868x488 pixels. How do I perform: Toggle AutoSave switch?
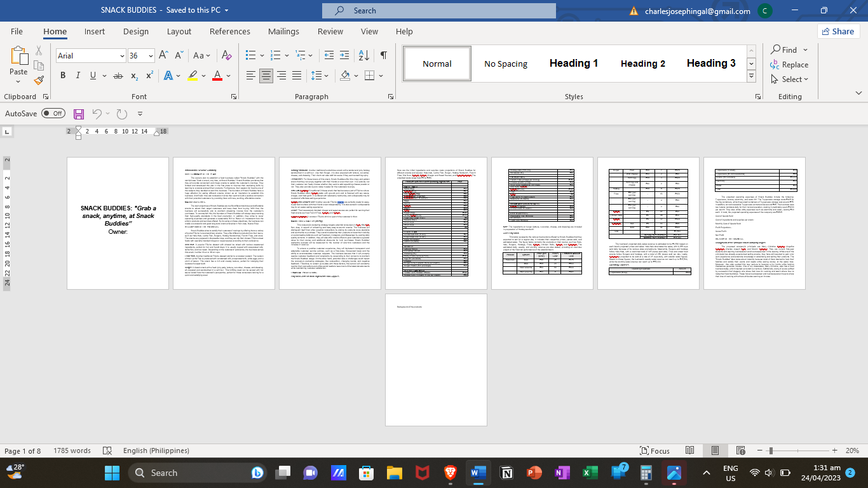click(53, 113)
